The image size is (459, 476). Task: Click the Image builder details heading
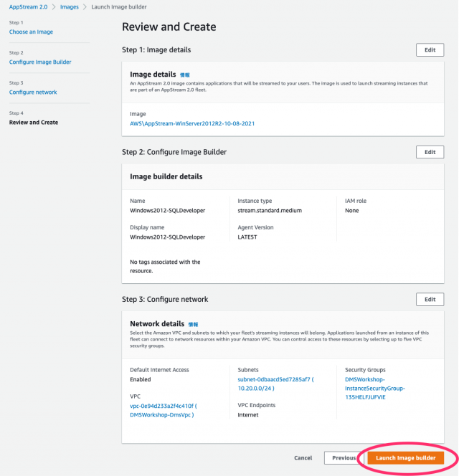166,176
